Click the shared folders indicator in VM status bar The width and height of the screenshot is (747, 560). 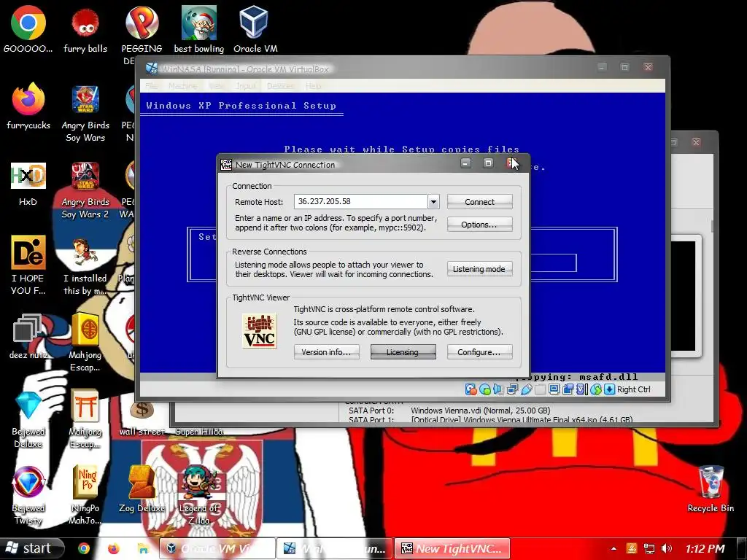540,389
